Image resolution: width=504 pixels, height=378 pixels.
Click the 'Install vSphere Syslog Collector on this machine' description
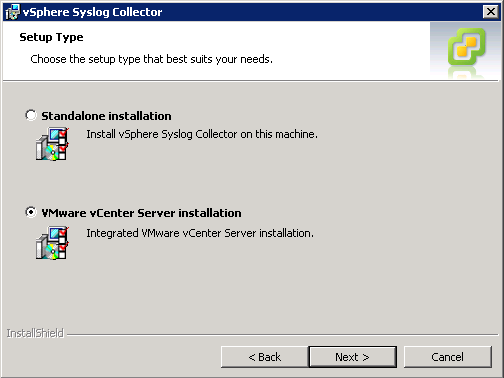pyautogui.click(x=202, y=134)
